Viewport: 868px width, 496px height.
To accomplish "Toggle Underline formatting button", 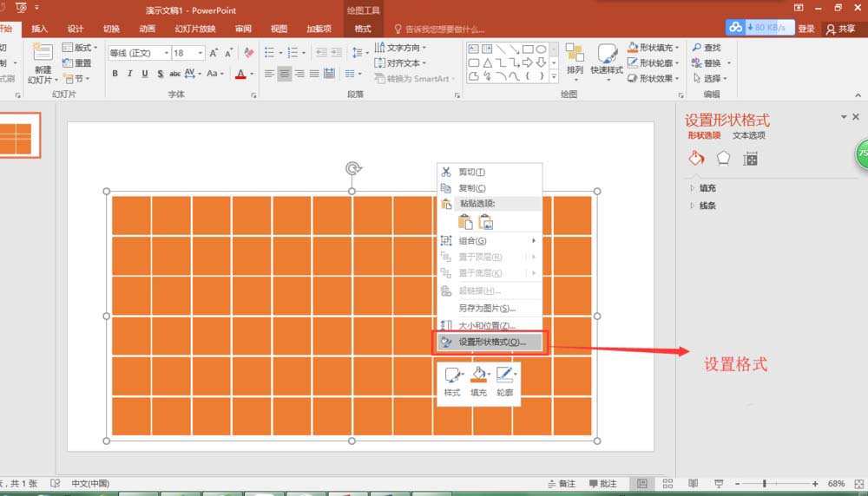I will [144, 74].
